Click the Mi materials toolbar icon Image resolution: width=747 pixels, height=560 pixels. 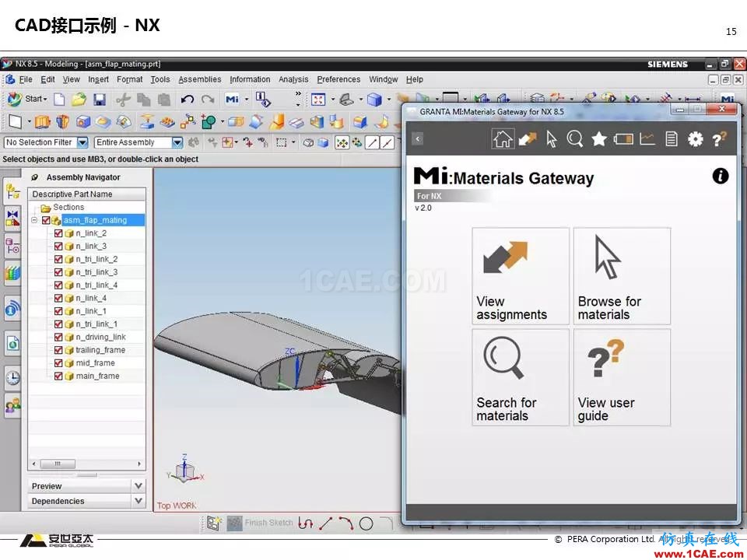(232, 99)
